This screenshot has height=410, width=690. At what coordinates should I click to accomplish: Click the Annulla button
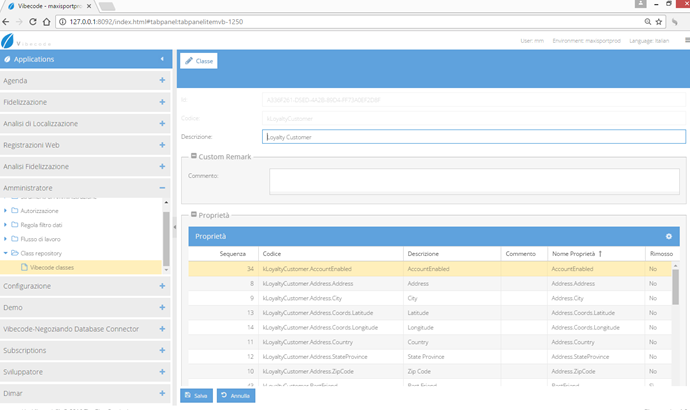point(236,396)
